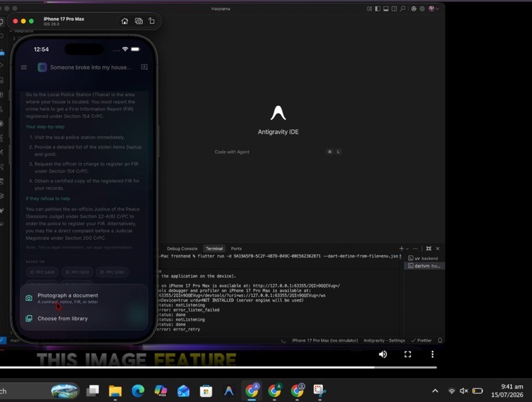Screen dimensions: 532x402
Task: Tap the PPC §412 reference chip
Action: pyautogui.click(x=77, y=272)
